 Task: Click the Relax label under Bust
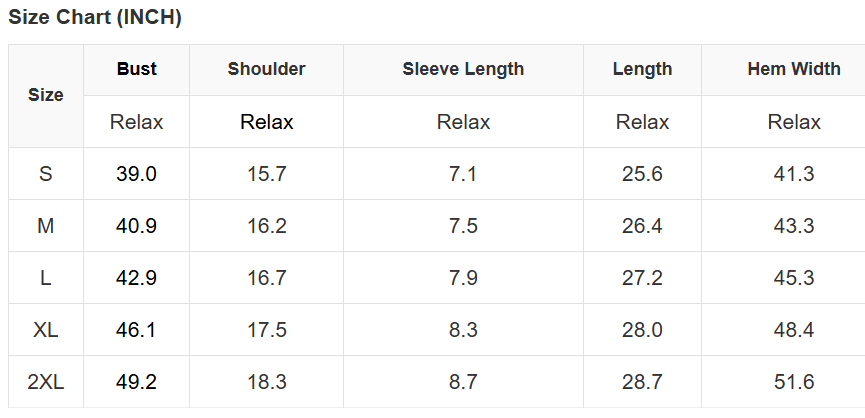click(x=137, y=122)
